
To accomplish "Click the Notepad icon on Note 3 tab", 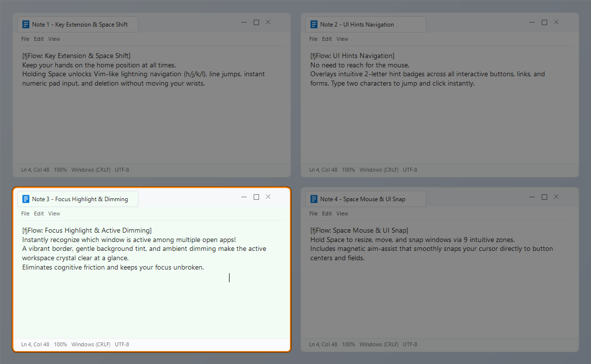I will pyautogui.click(x=26, y=199).
